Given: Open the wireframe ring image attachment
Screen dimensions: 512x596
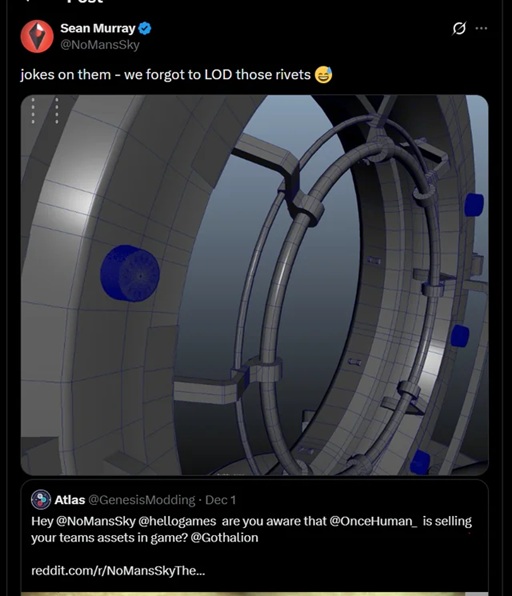Looking at the screenshot, I should [x=254, y=285].
